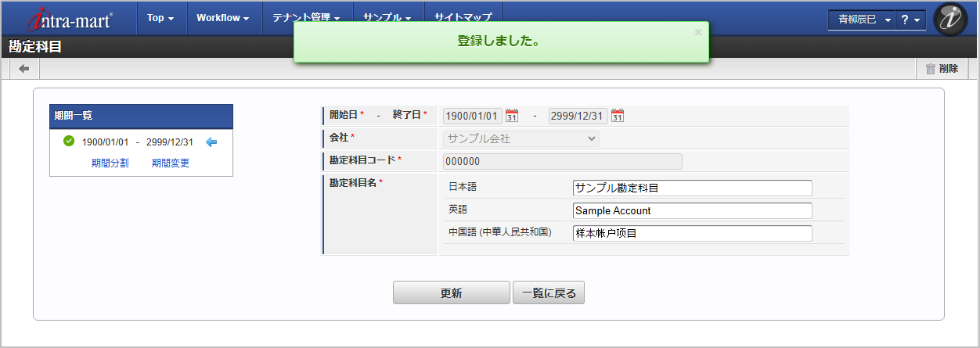
Task: Click the 勘定科目 page title
Action: (35, 46)
